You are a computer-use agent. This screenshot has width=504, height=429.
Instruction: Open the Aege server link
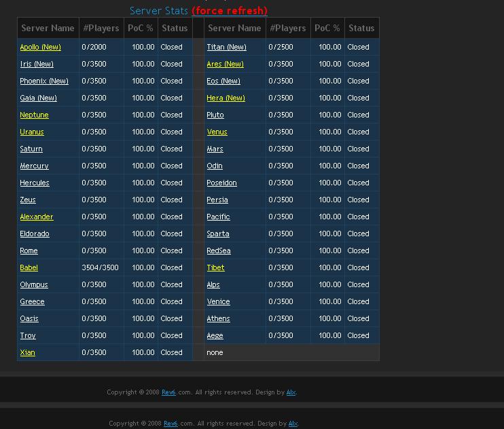[215, 335]
